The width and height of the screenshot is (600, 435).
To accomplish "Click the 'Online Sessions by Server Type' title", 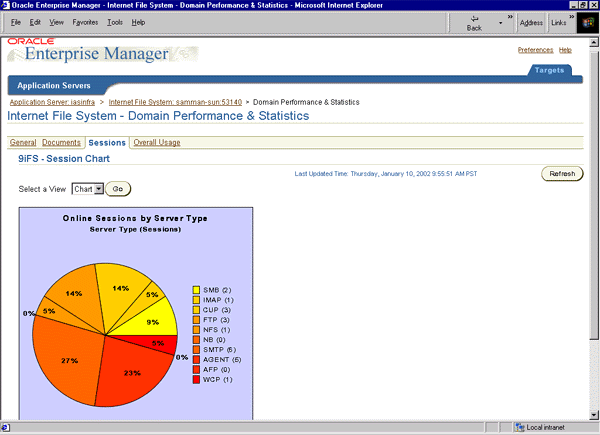I will pos(135,218).
